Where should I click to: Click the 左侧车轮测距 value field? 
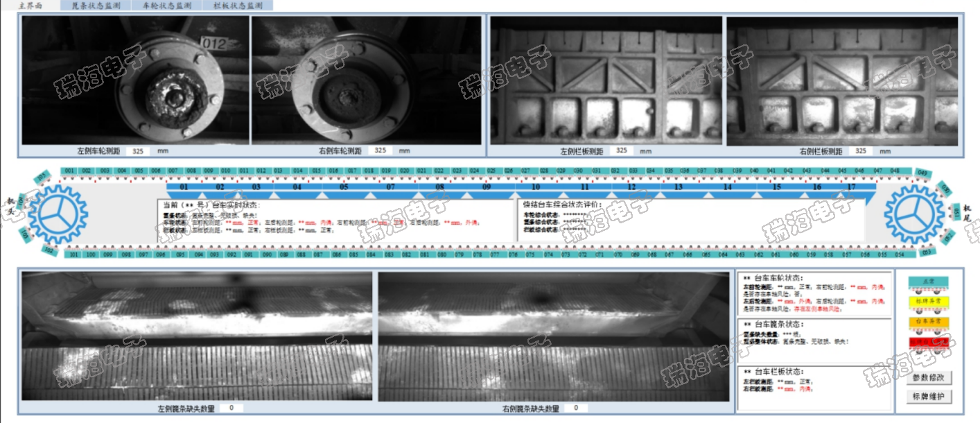click(138, 150)
